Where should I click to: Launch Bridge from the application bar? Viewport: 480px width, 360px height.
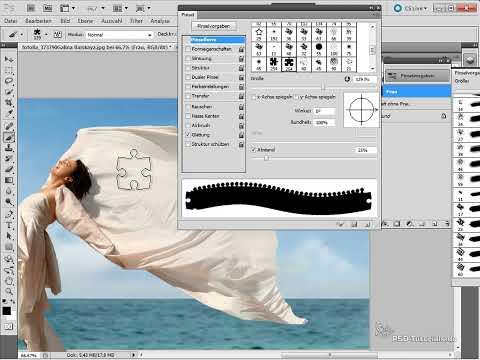pyautogui.click(x=31, y=8)
